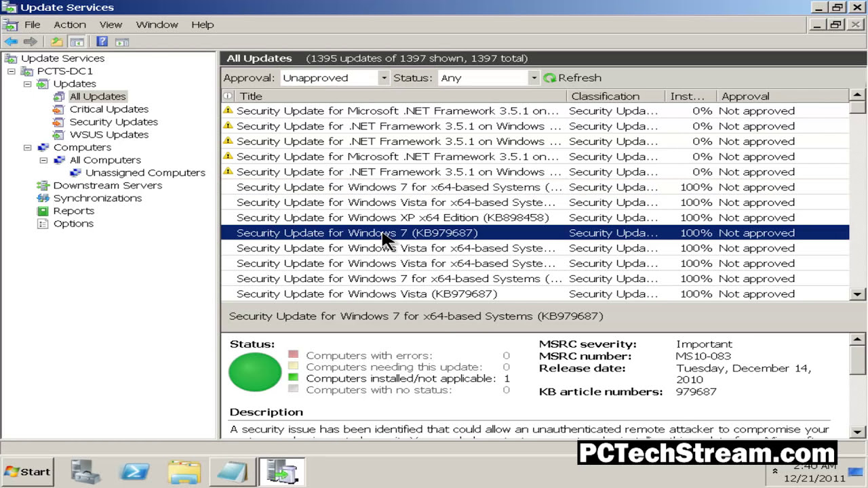
Task: Sort by the Classification column header
Action: point(615,96)
